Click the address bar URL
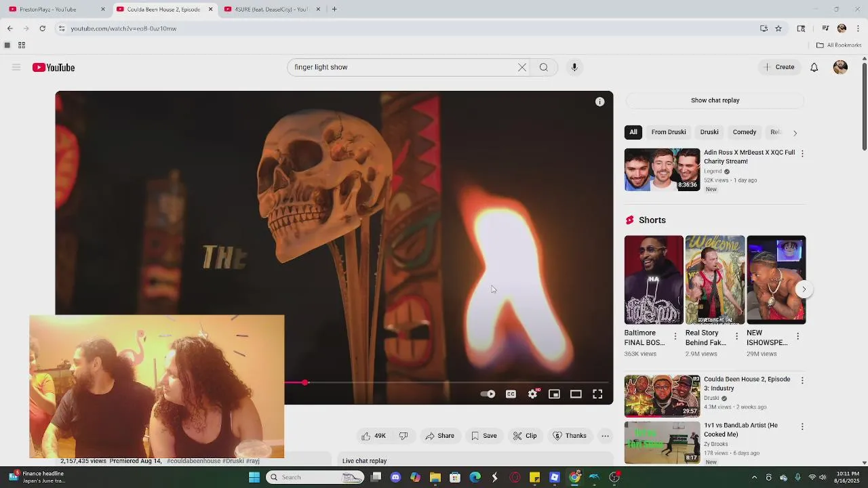This screenshot has width=868, height=488. click(x=123, y=28)
